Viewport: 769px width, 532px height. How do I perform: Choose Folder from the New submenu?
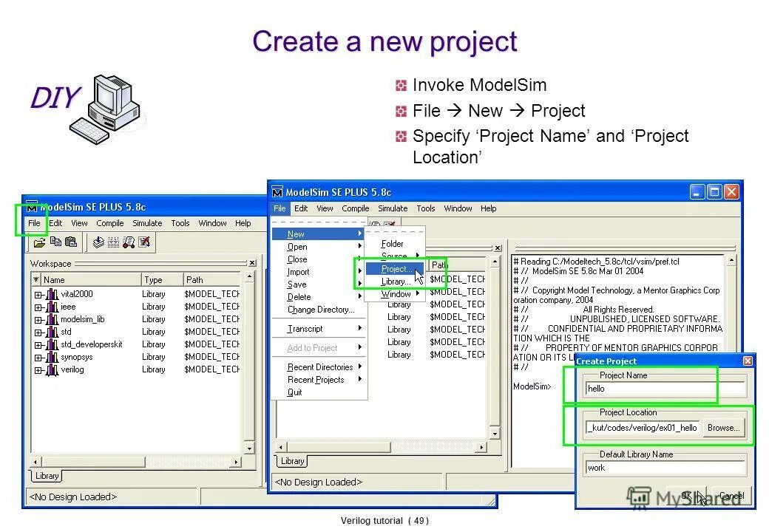[393, 244]
